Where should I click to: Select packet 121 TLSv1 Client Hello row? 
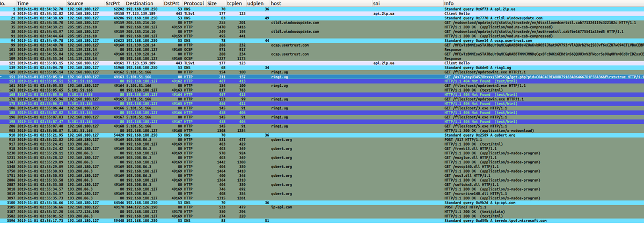click(x=322, y=62)
